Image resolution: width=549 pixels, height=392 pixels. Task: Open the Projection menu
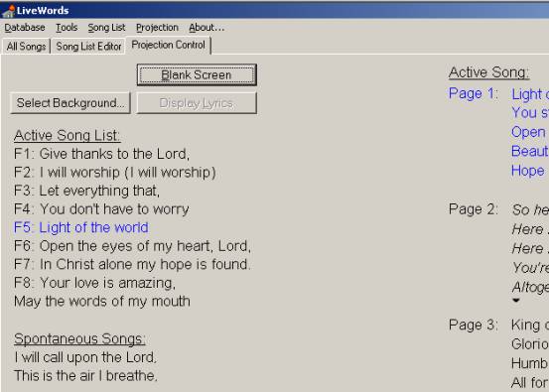(x=157, y=28)
